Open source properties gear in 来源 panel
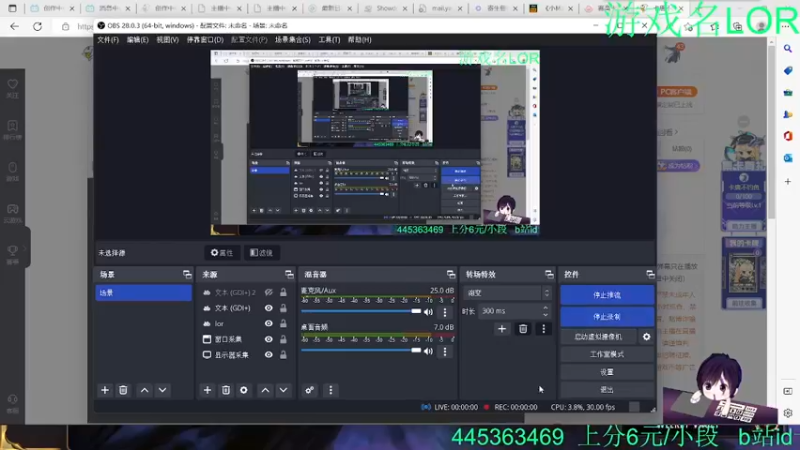 click(x=244, y=390)
